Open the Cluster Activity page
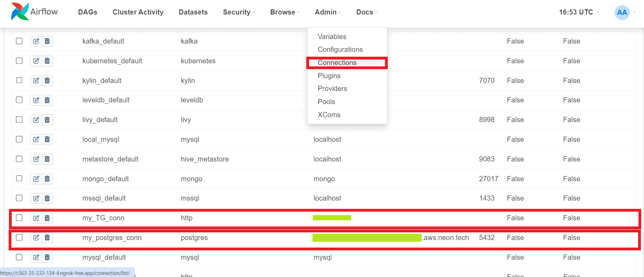Viewport: 644px width, 277px height. (x=138, y=12)
